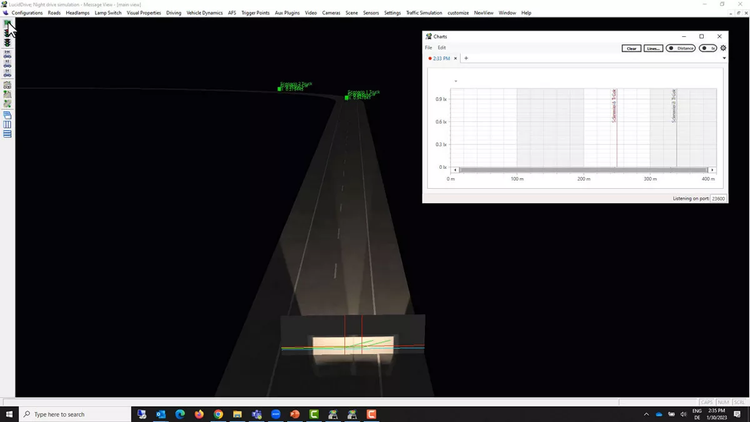
Task: Open the green Camtasia taskbar icon
Action: pos(314,414)
